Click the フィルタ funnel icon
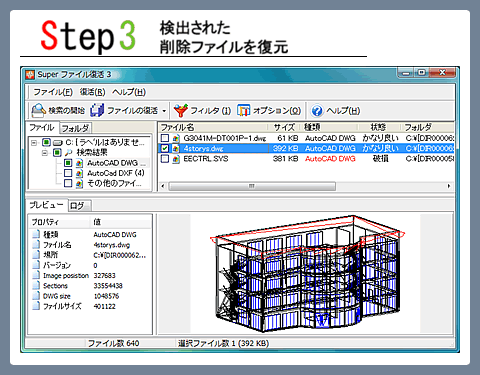The image size is (480, 375). point(181,110)
